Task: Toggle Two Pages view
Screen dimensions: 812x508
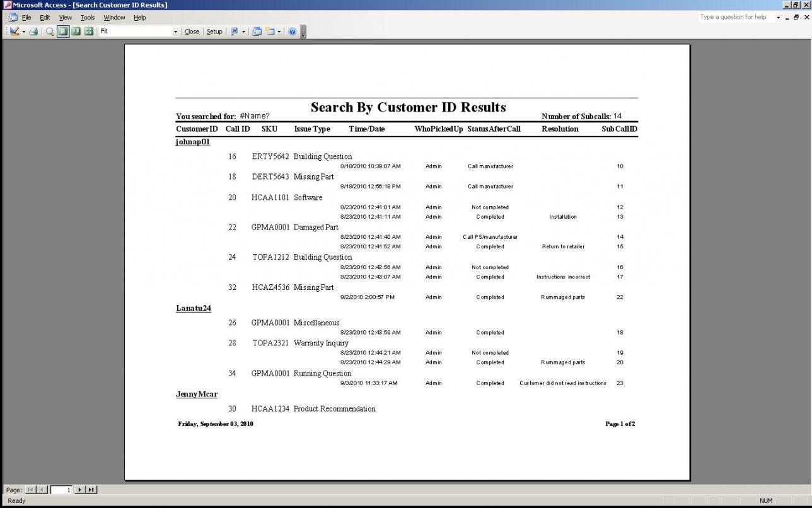Action: click(76, 31)
